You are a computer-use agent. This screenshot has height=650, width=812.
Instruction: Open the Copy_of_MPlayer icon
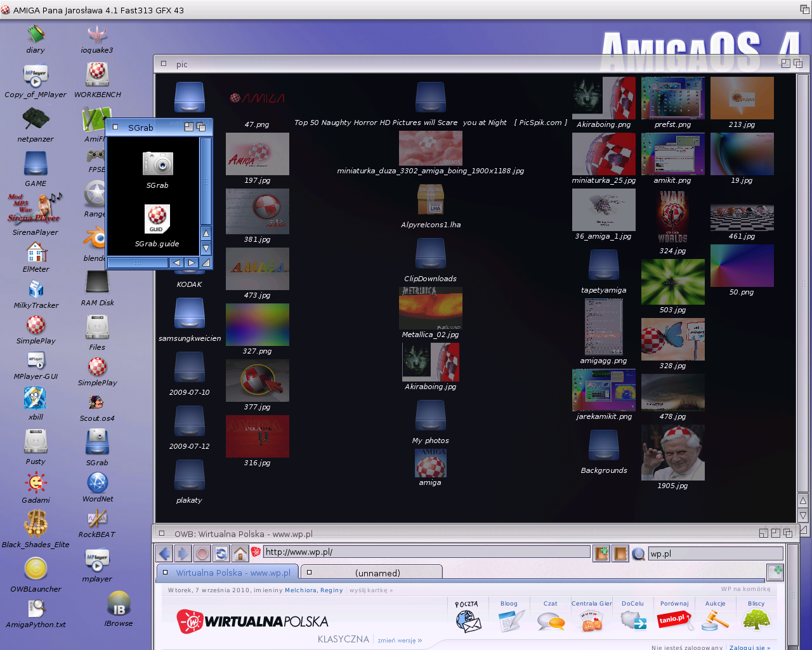pyautogui.click(x=36, y=76)
